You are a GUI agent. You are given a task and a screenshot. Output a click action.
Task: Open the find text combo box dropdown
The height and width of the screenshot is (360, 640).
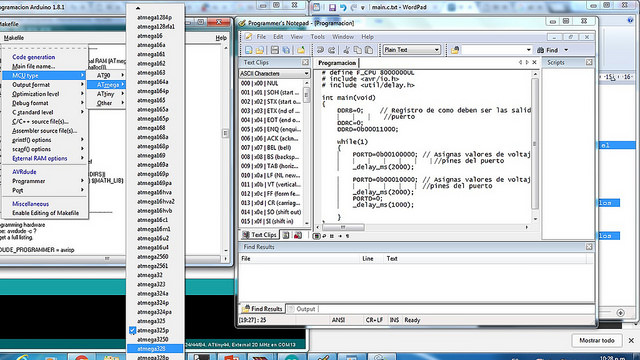point(529,50)
